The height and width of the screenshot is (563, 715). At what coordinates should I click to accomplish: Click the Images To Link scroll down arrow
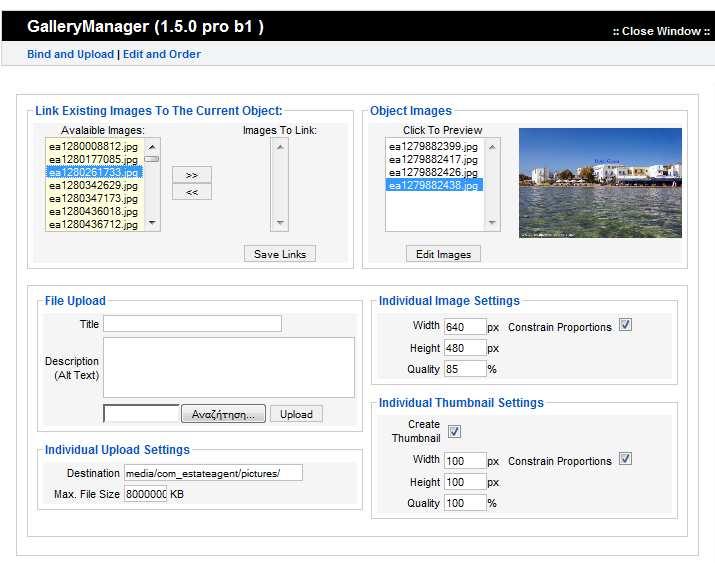pos(280,223)
